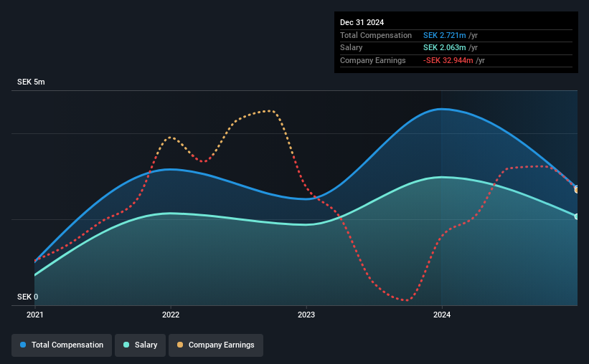Click the Salary tooltip row label
This screenshot has height=364, width=589.
click(x=352, y=48)
